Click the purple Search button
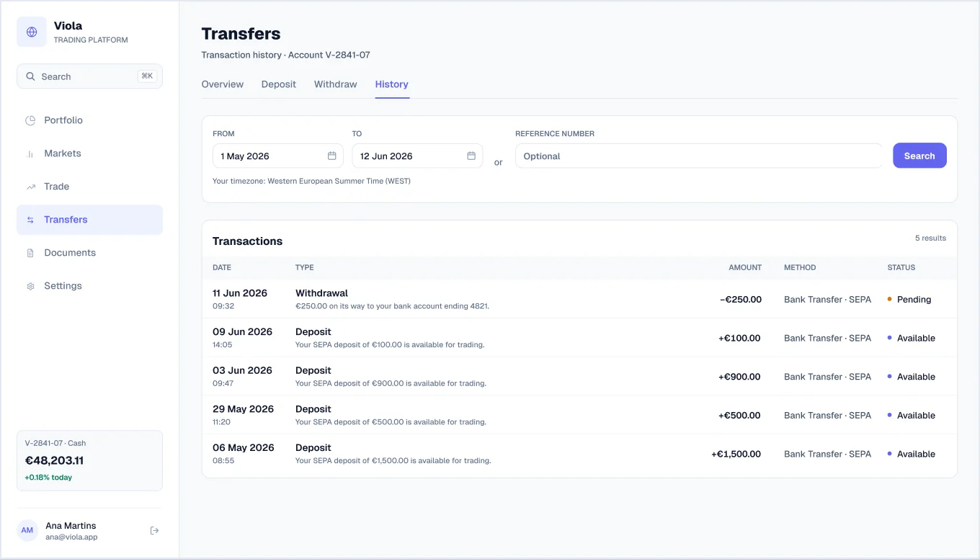Screen dimensions: 980x559 click(x=919, y=156)
